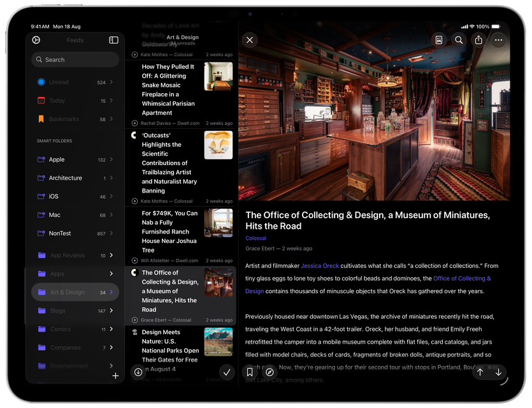Click the national parks thumbnail
Viewport: 532px width, 408px height.
point(219,342)
